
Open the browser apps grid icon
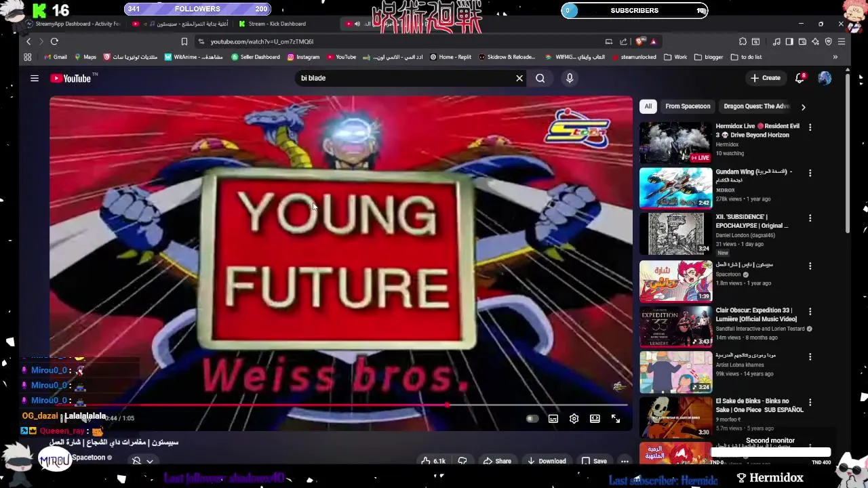click(28, 57)
